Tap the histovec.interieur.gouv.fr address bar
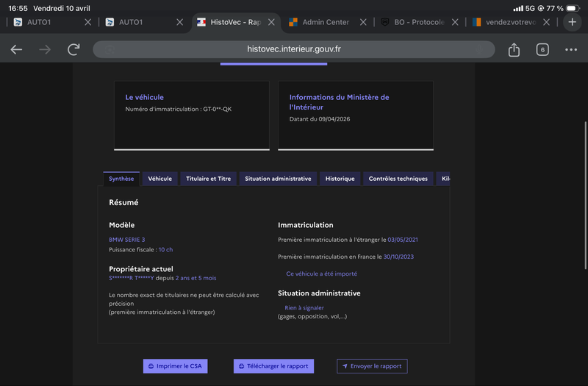 (293, 49)
